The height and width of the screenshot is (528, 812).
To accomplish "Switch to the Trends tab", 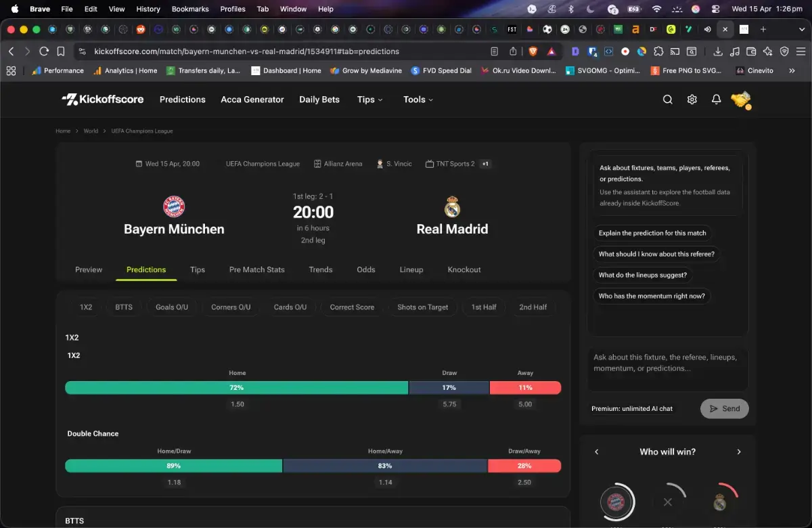I will 321,269.
